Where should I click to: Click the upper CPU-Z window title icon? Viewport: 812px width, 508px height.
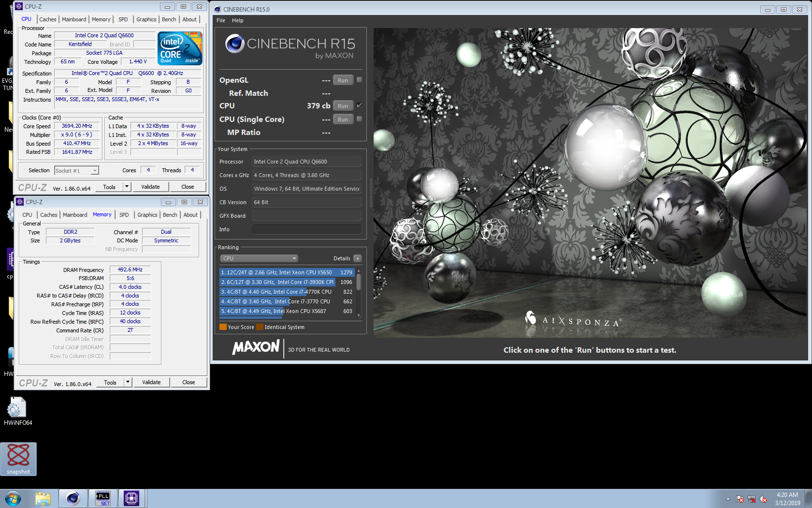19,6
